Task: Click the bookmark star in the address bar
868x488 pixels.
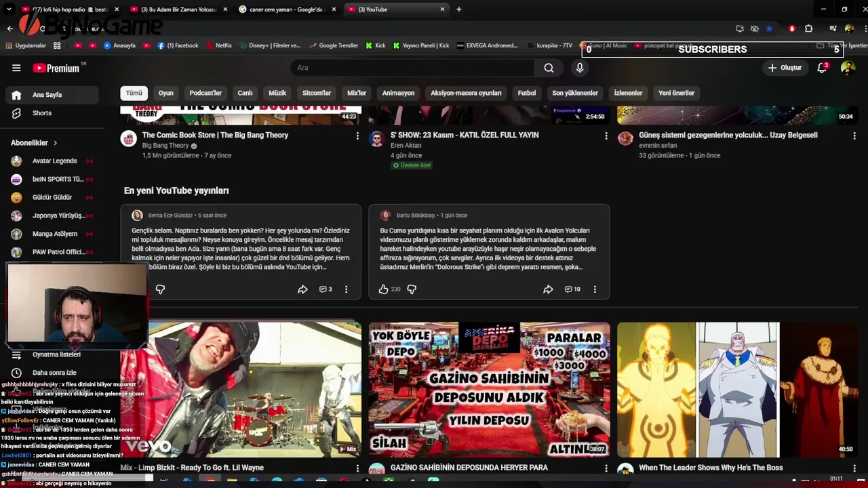Action: click(769, 28)
